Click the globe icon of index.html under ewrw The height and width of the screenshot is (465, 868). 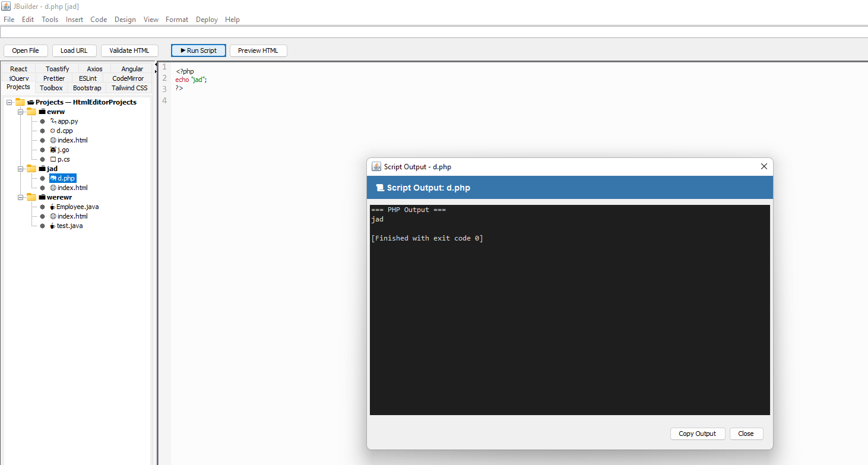click(x=53, y=140)
